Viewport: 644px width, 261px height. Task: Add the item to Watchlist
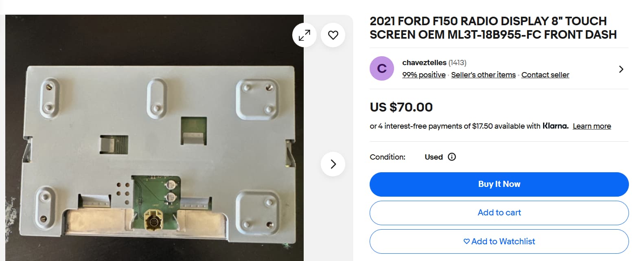coord(499,241)
